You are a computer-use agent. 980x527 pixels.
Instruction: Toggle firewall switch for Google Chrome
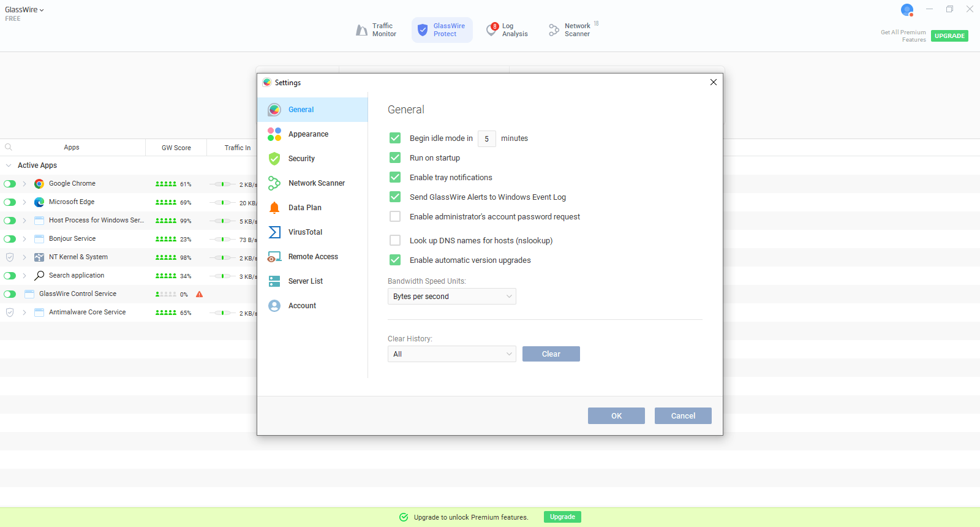tap(10, 184)
